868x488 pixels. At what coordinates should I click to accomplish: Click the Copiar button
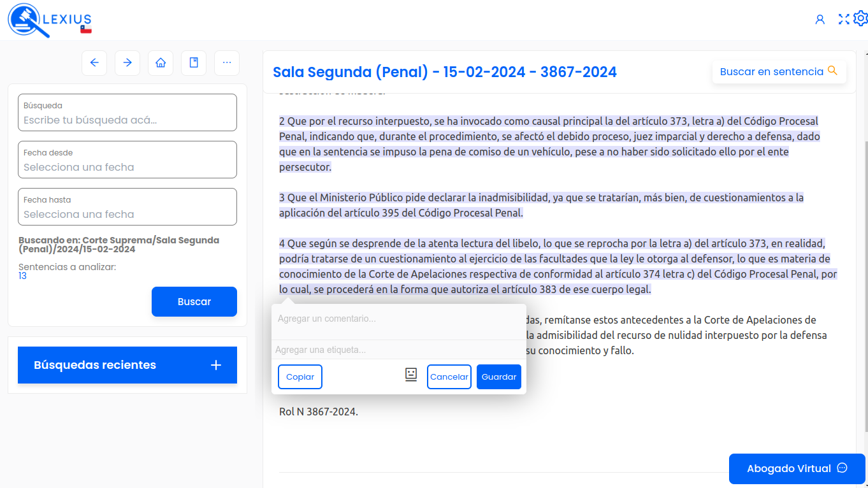[300, 377]
